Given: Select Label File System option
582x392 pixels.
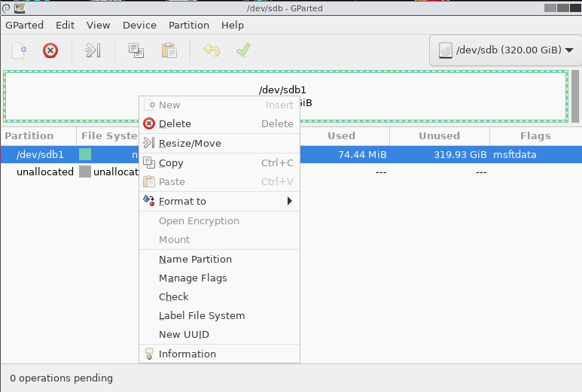Looking at the screenshot, I should [x=202, y=316].
